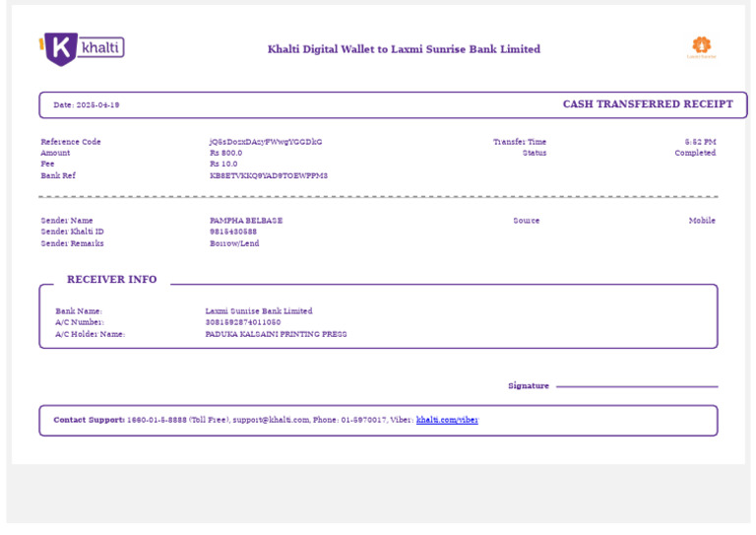Click sender name PAMPHA BELBASE
This screenshot has height=535, width=756.
[x=246, y=221]
